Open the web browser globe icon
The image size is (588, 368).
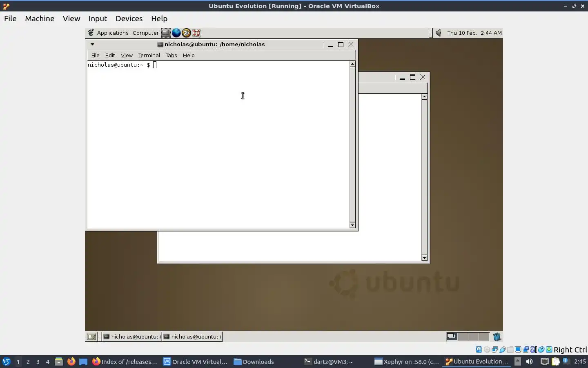176,33
